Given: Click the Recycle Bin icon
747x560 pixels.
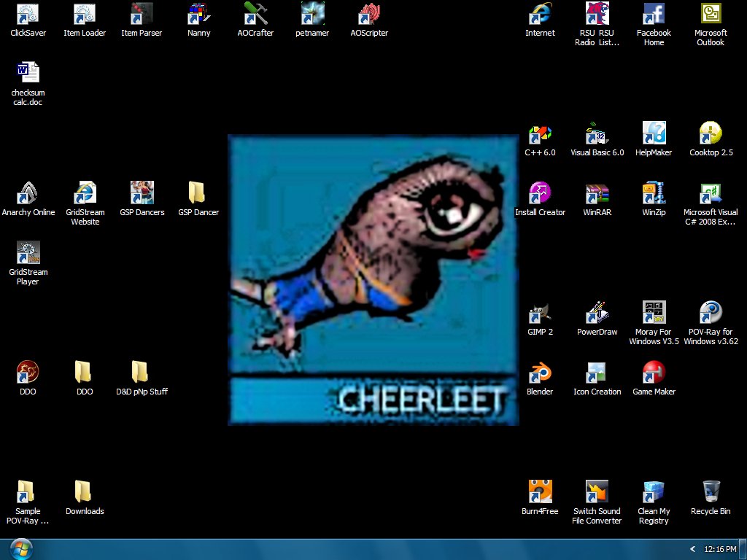Looking at the screenshot, I should [x=711, y=493].
